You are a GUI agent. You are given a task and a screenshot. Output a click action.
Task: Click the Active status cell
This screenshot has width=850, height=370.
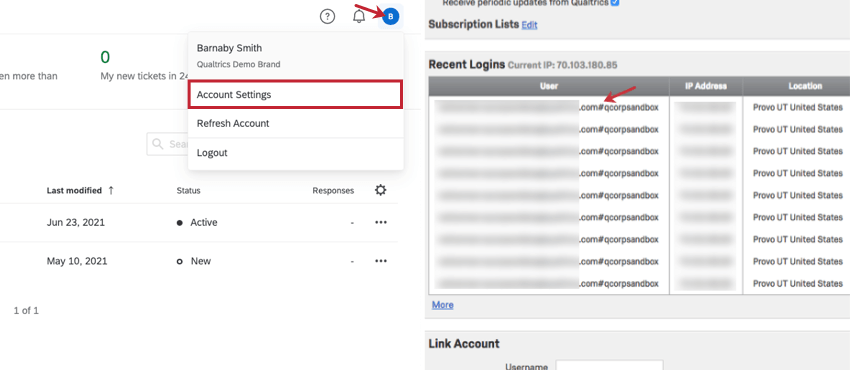pyautogui.click(x=197, y=223)
